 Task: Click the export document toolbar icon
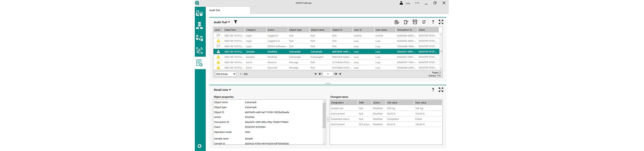coord(406,22)
